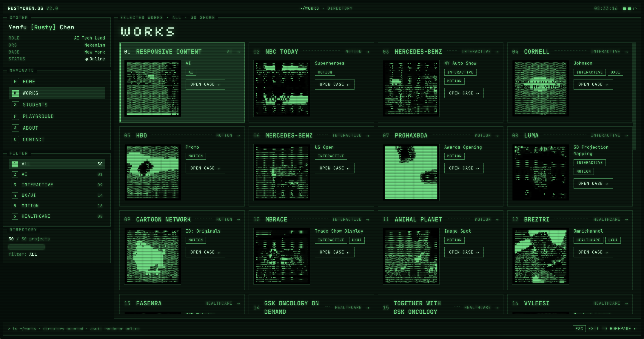Screen dimensions: 644x339
Task: Navigate to STUDENTS section
Action: pyautogui.click(x=57, y=105)
